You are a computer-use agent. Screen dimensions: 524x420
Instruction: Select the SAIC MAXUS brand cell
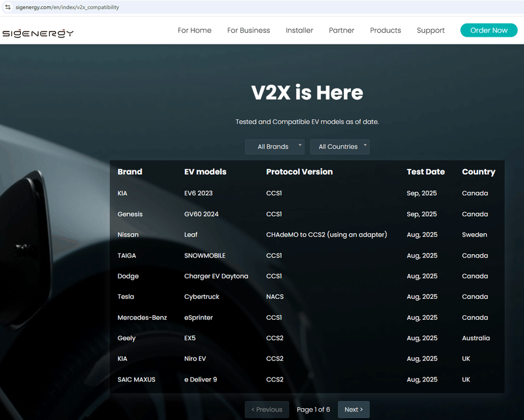pyautogui.click(x=136, y=379)
